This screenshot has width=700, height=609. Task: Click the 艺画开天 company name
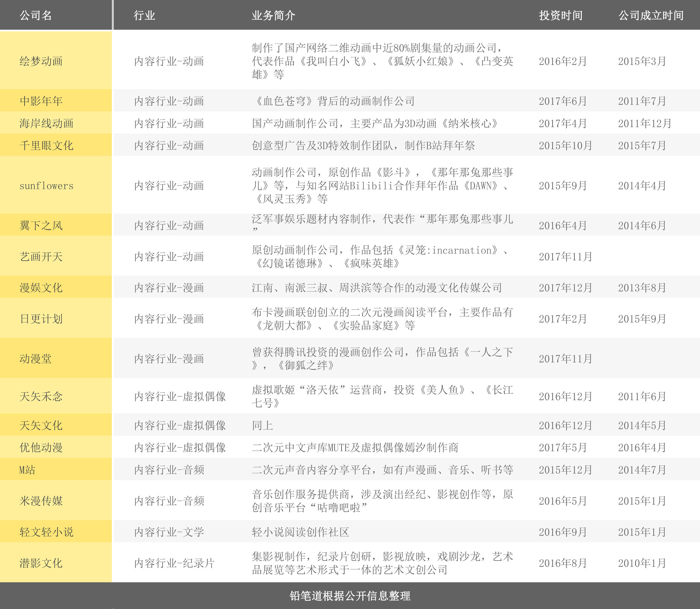click(41, 256)
